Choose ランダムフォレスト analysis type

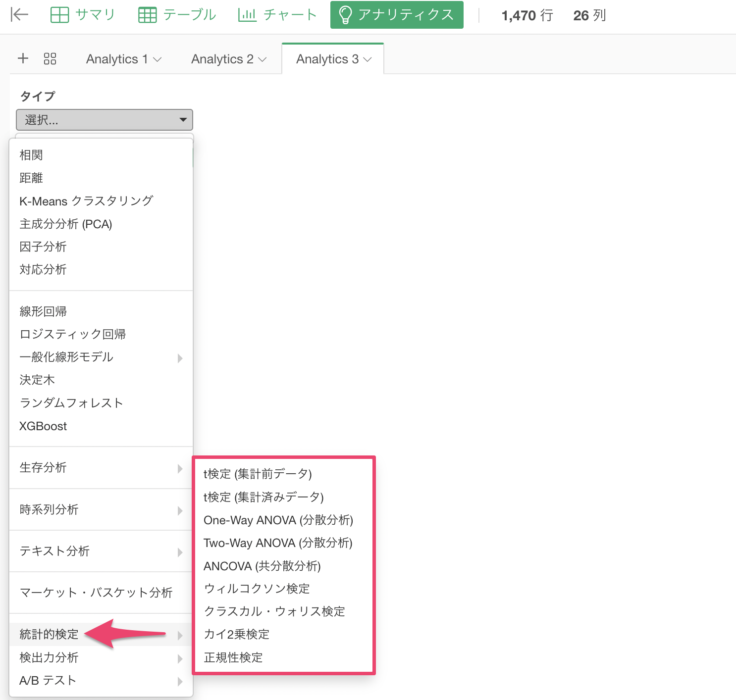tap(71, 403)
